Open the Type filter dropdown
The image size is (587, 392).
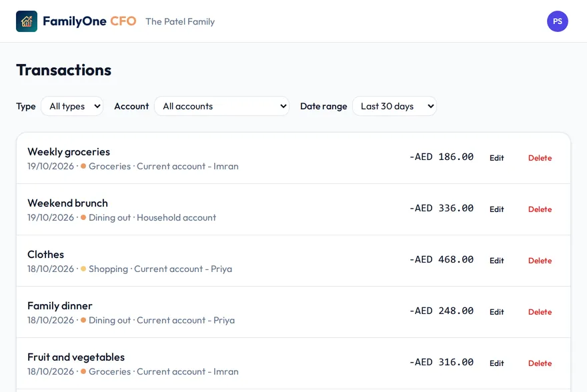72,106
